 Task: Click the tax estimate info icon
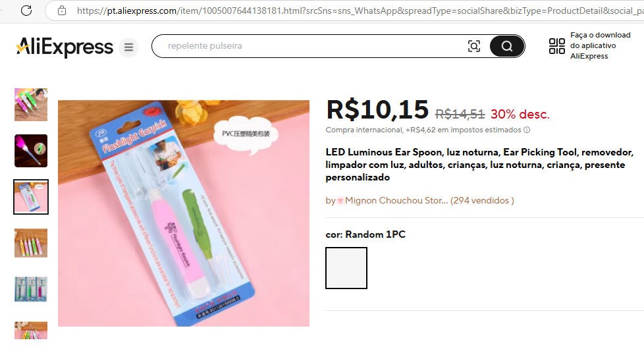click(527, 130)
